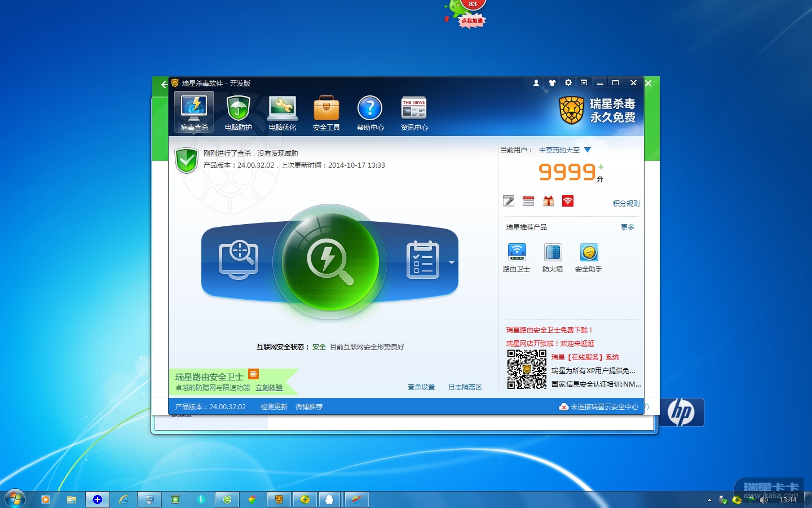Click the HP logo desktop gadget
The image size is (812, 508).
[681, 412]
